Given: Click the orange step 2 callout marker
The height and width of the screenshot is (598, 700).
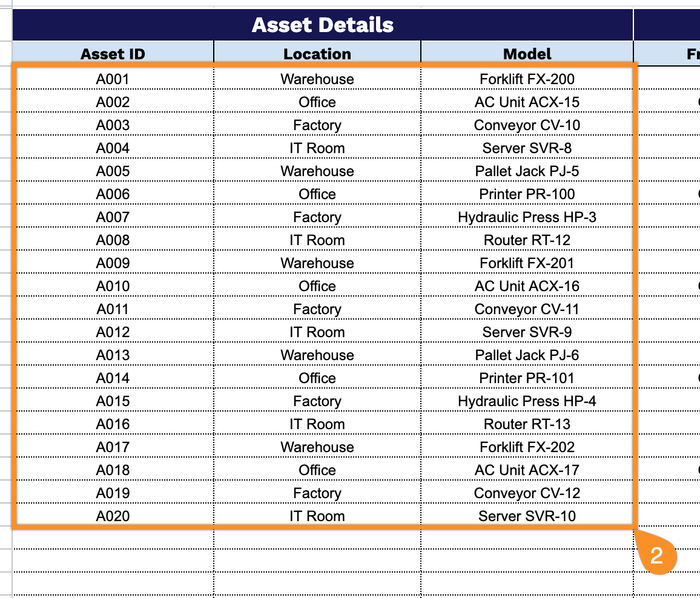Looking at the screenshot, I should (x=656, y=554).
